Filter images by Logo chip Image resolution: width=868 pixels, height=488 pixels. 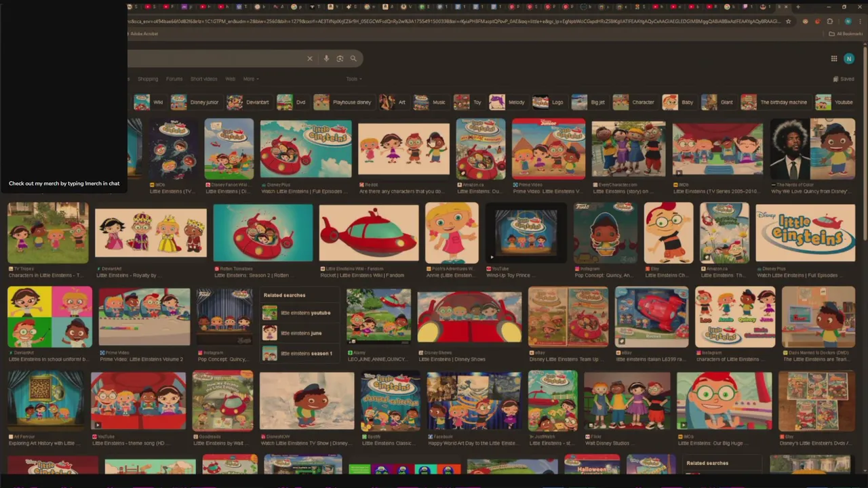[549, 102]
